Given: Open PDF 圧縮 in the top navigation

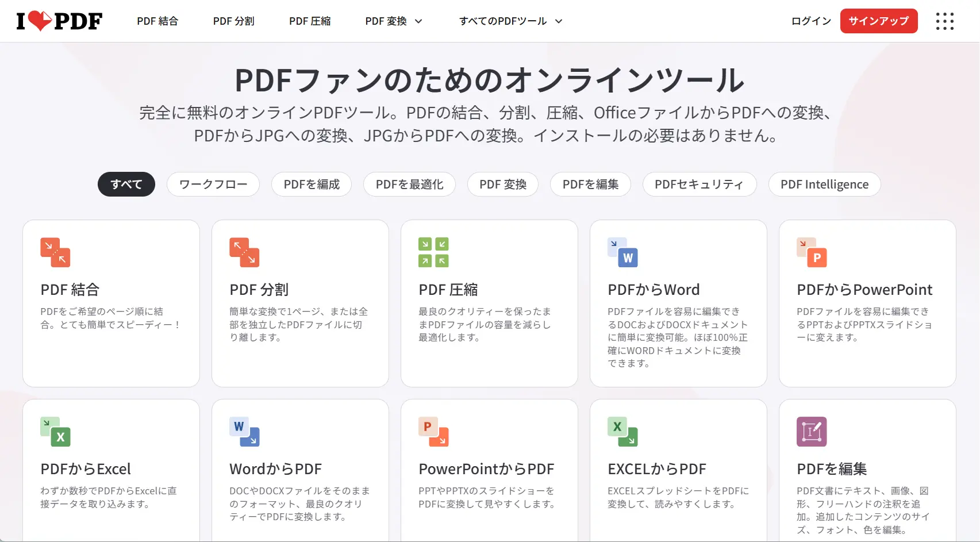Looking at the screenshot, I should tap(310, 21).
